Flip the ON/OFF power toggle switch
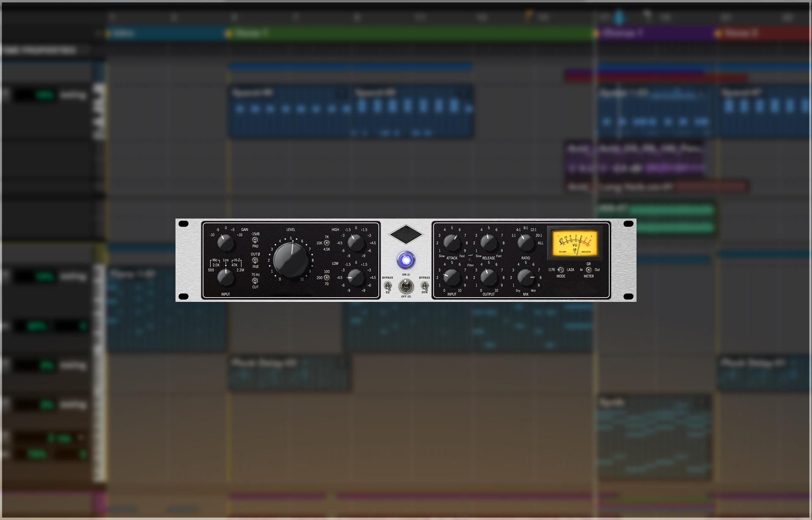 (x=406, y=286)
